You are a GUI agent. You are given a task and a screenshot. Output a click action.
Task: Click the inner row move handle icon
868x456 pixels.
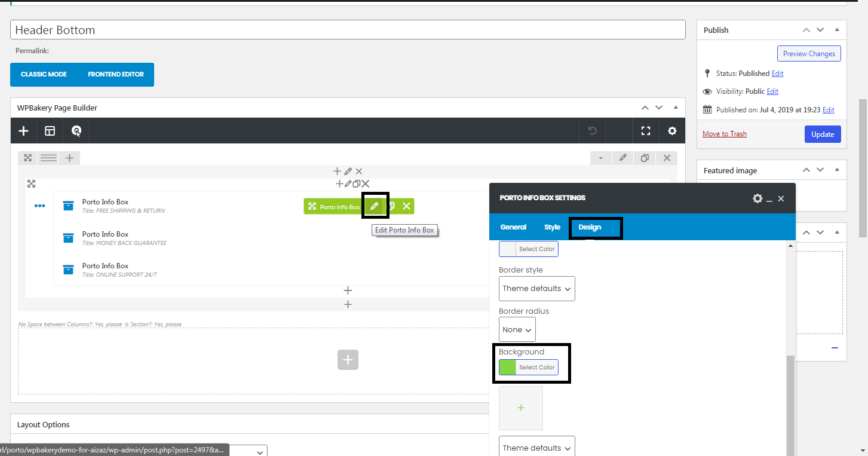[x=31, y=183]
